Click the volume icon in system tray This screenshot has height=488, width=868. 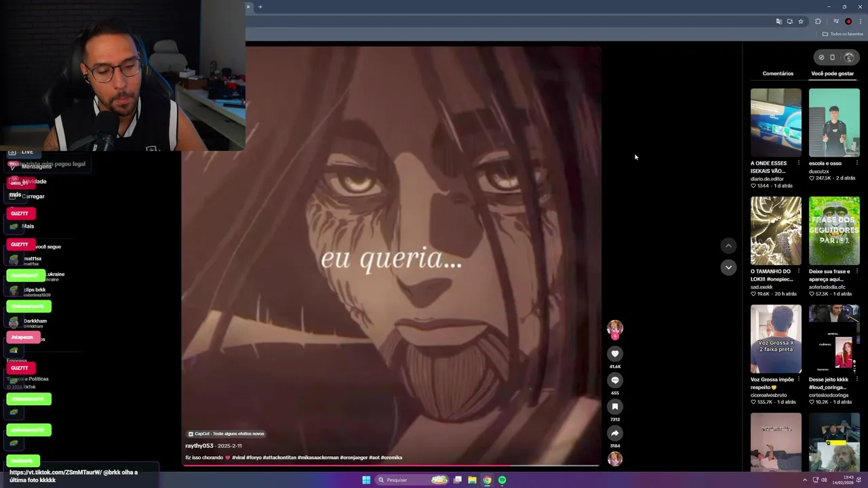824,480
